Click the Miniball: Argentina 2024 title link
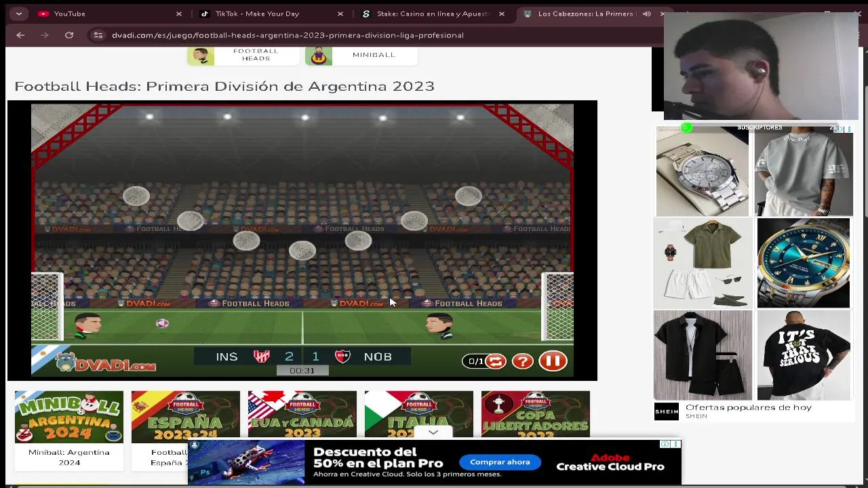This screenshot has width=868, height=488. (x=69, y=457)
